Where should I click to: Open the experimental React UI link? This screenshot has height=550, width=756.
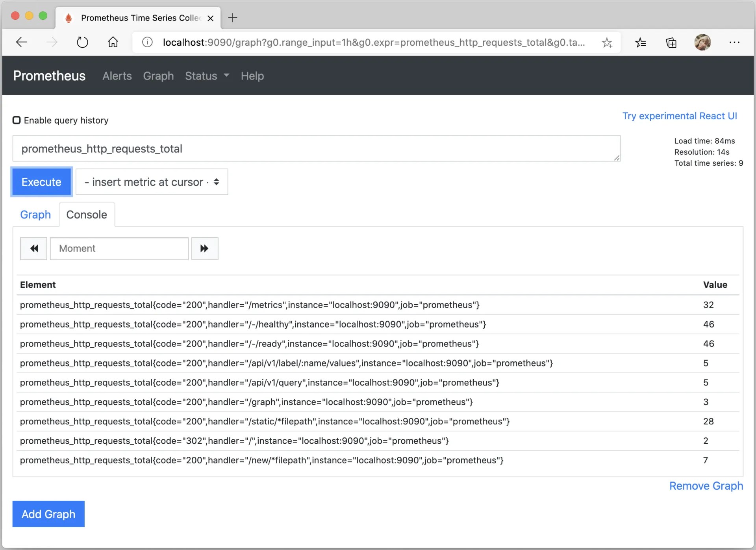pyautogui.click(x=680, y=116)
